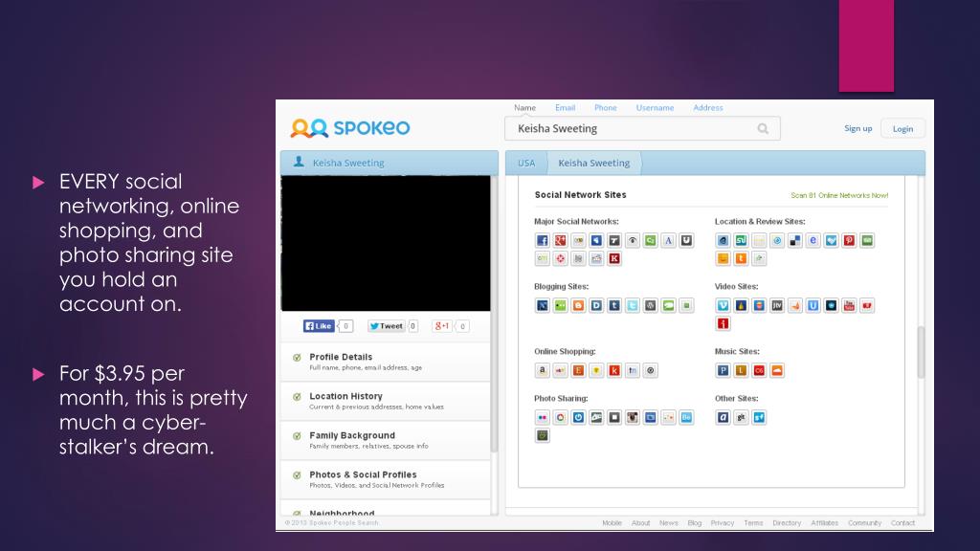This screenshot has width=980, height=551.
Task: Click the Last.fm red icon under Music Sites
Action: coord(759,370)
